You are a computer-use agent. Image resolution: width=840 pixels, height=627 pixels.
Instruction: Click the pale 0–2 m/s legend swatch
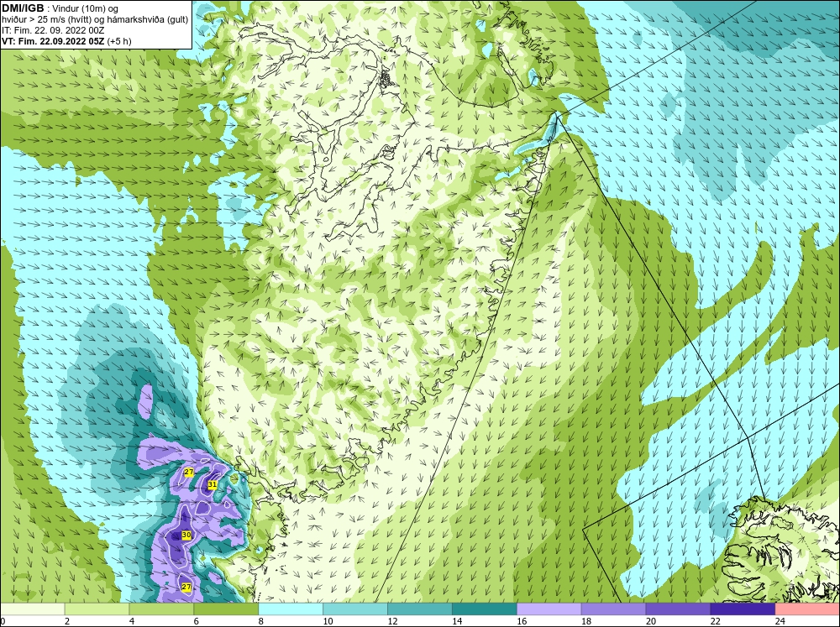coord(33,609)
